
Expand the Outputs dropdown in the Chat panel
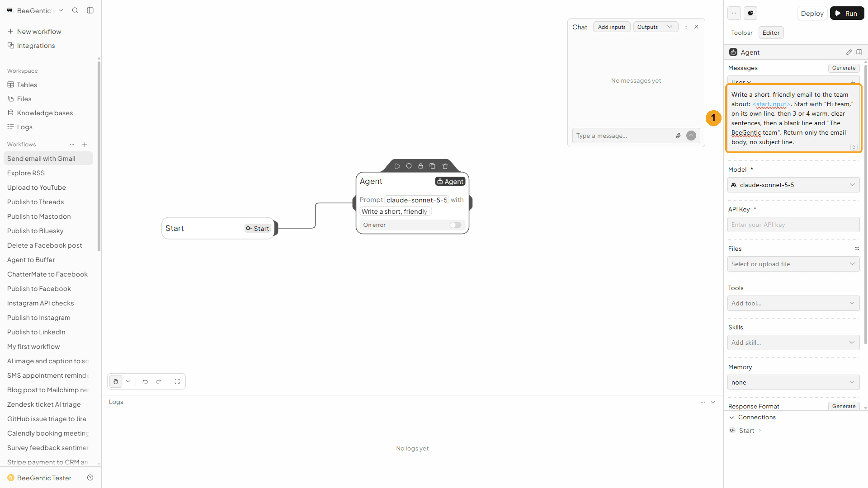656,27
